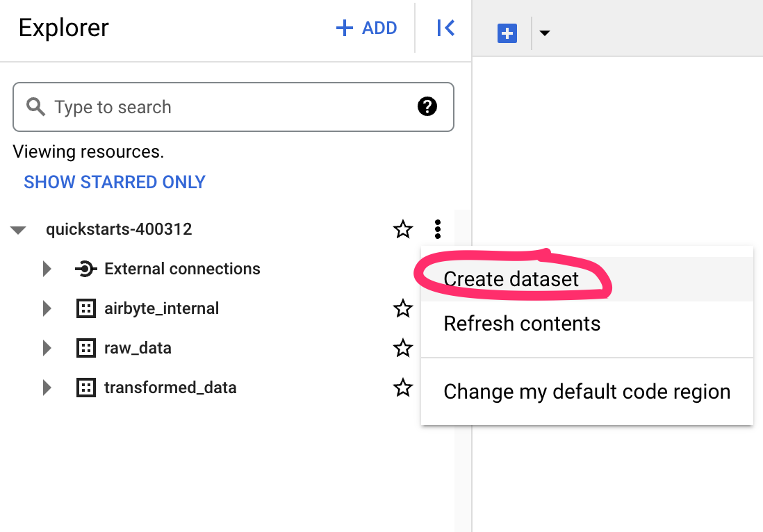Click the resource search field

[208, 107]
